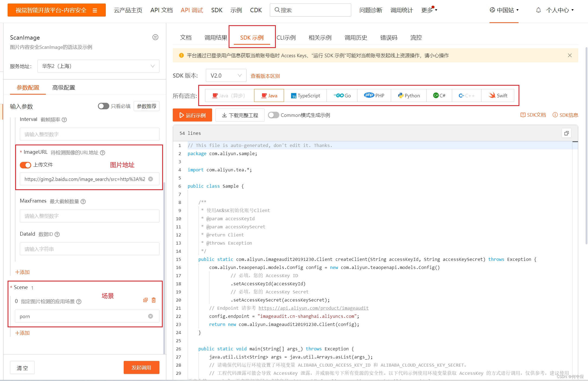The height and width of the screenshot is (381, 588).
Task: Open the SDK信息 link
Action: 565,115
